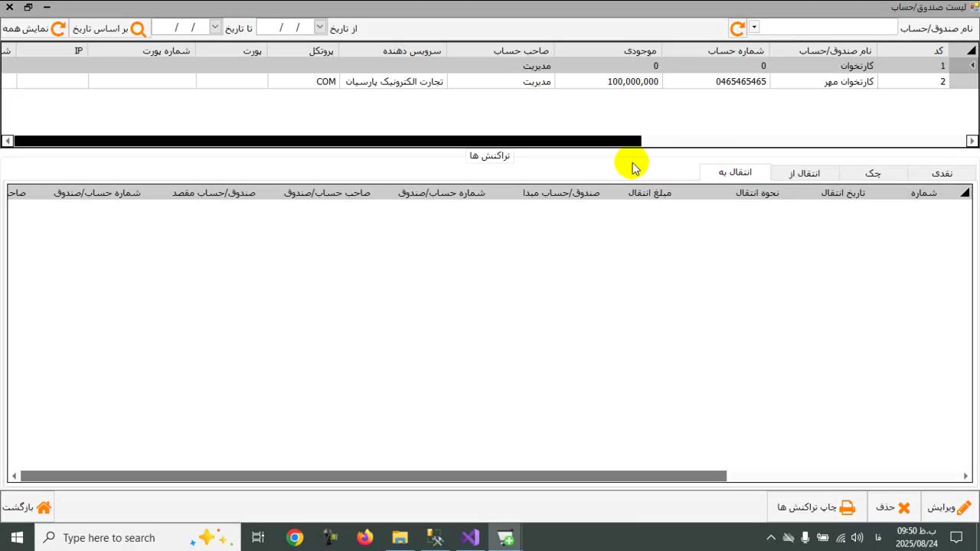Switch to the چک (cheque) tab

(x=873, y=173)
